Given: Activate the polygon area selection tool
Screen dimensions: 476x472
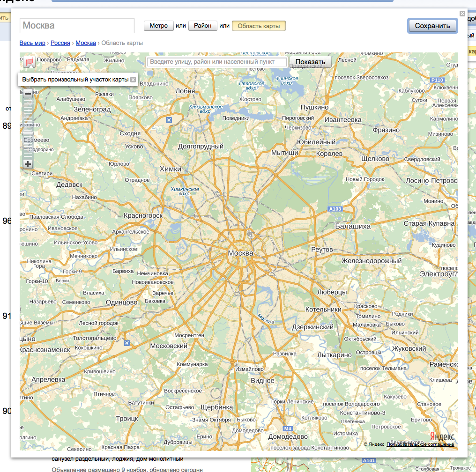Looking at the screenshot, I should [x=29, y=62].
